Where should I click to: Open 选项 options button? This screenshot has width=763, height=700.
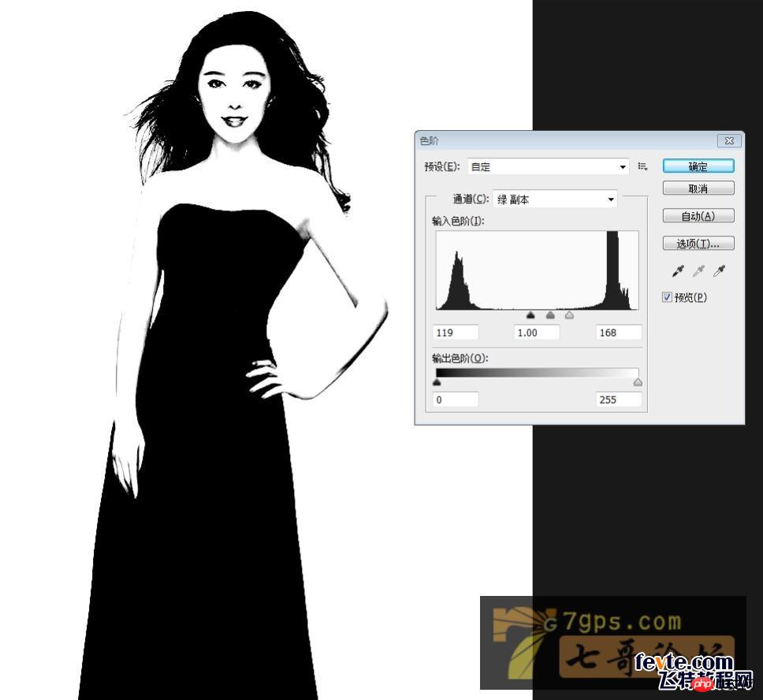click(x=698, y=243)
